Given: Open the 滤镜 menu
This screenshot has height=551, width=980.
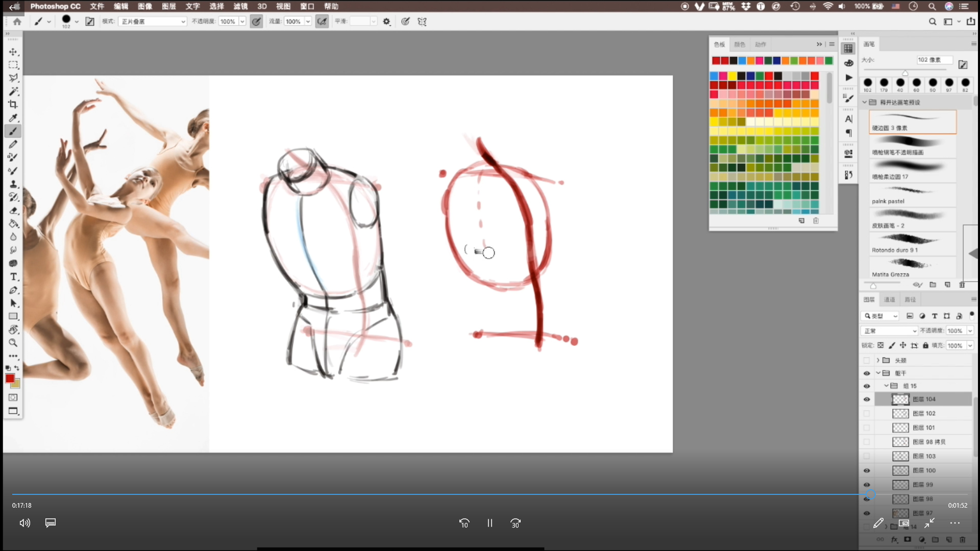Looking at the screenshot, I should click(x=240, y=6).
